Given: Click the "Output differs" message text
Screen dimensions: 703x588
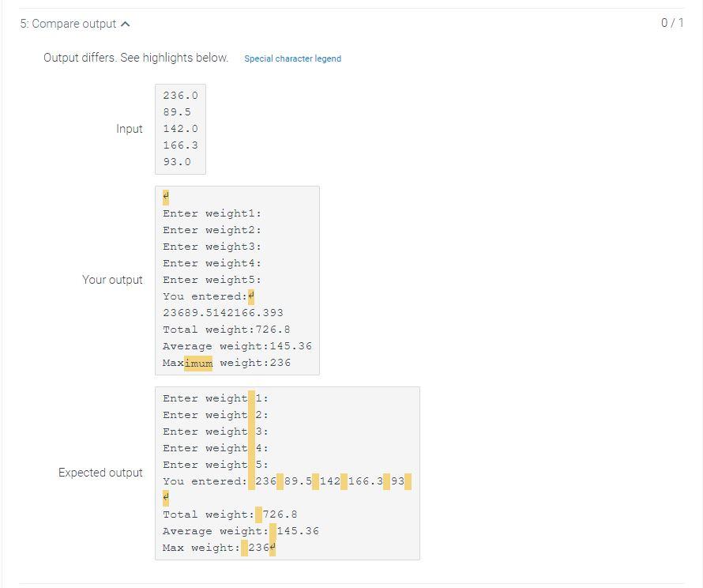Looking at the screenshot, I should click(133, 58).
